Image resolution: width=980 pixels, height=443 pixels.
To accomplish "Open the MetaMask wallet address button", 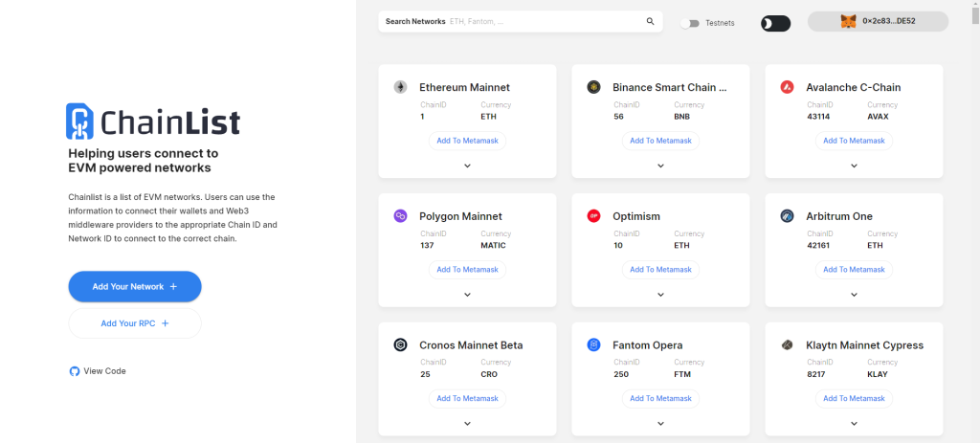I will (879, 21).
